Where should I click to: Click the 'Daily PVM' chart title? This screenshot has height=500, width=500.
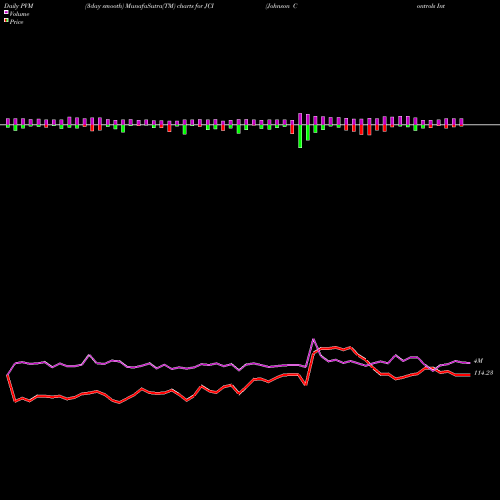(19, 6)
